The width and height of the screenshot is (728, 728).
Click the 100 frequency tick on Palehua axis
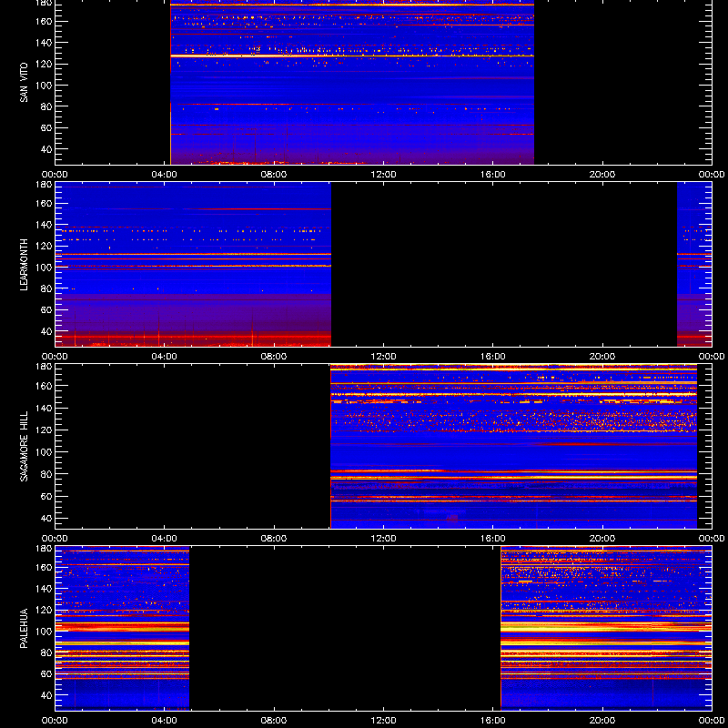pos(45,632)
